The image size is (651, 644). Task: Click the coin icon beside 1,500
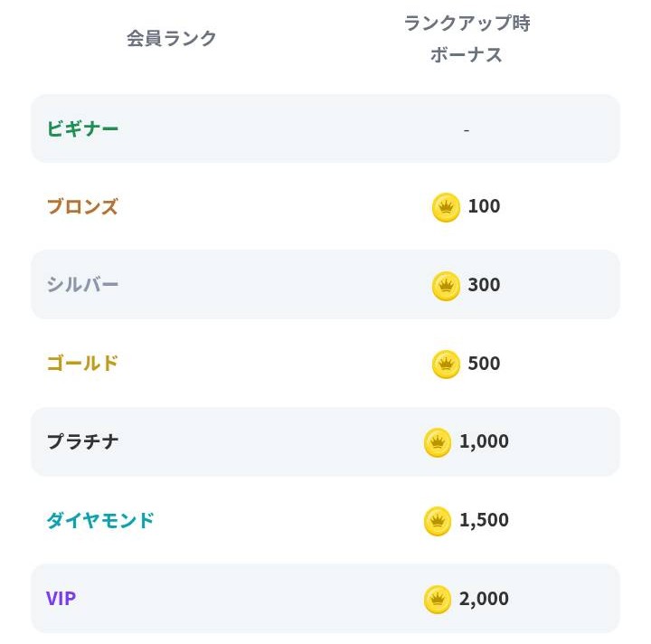pos(438,521)
